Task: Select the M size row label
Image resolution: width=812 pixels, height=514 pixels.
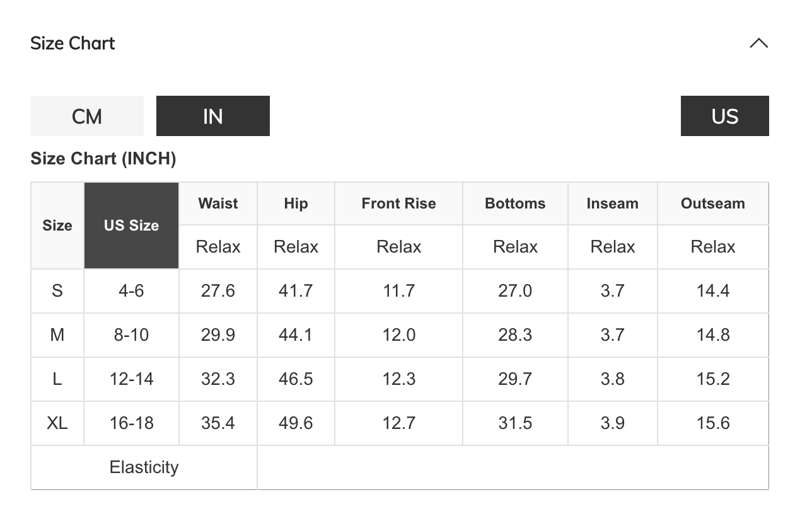Action: (x=57, y=335)
